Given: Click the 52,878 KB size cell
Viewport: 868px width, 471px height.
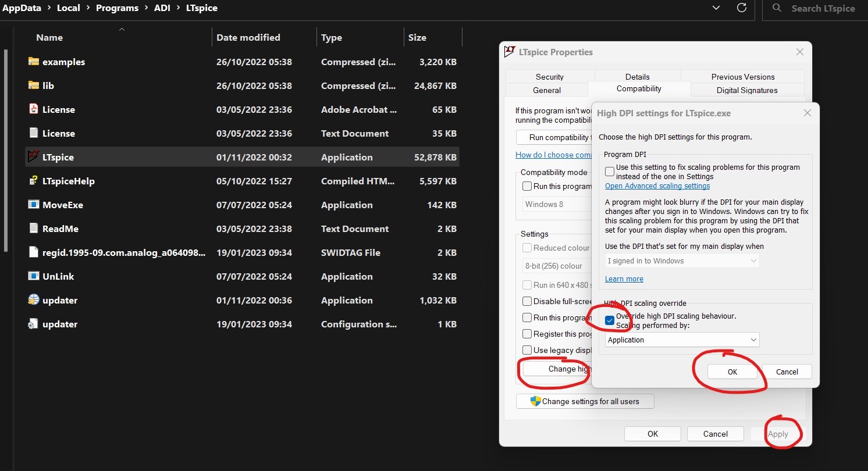Looking at the screenshot, I should click(x=434, y=157).
